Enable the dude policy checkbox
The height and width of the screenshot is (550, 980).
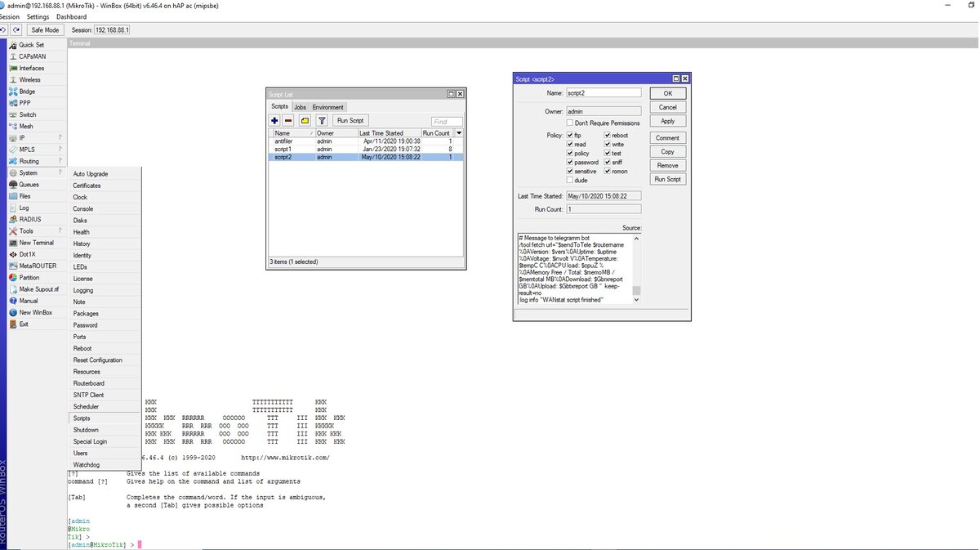[570, 180]
